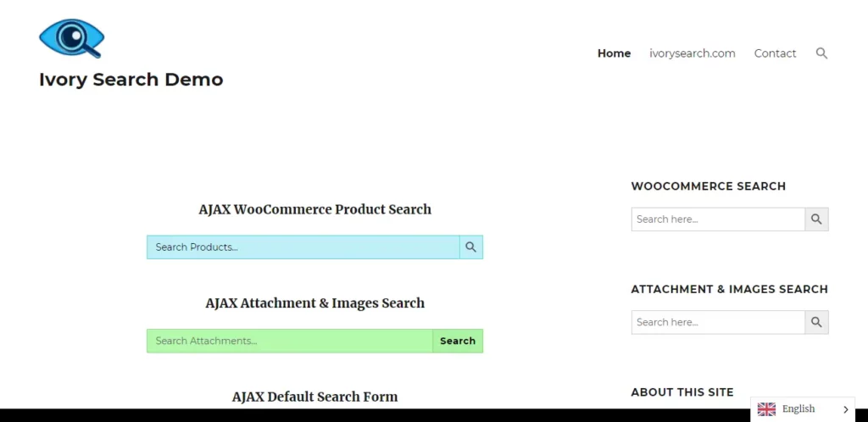
Task: Open the ivorysearch.com menu link
Action: 693,53
